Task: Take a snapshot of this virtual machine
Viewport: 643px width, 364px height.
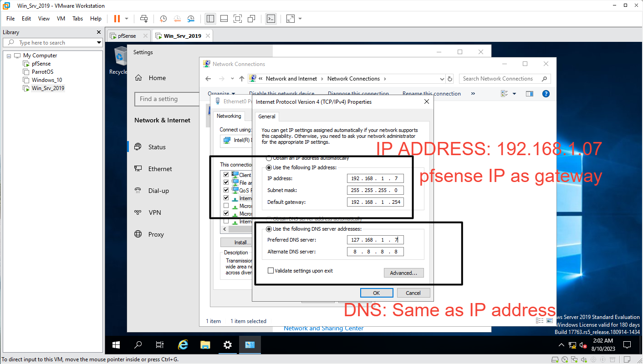Action: 163,19
